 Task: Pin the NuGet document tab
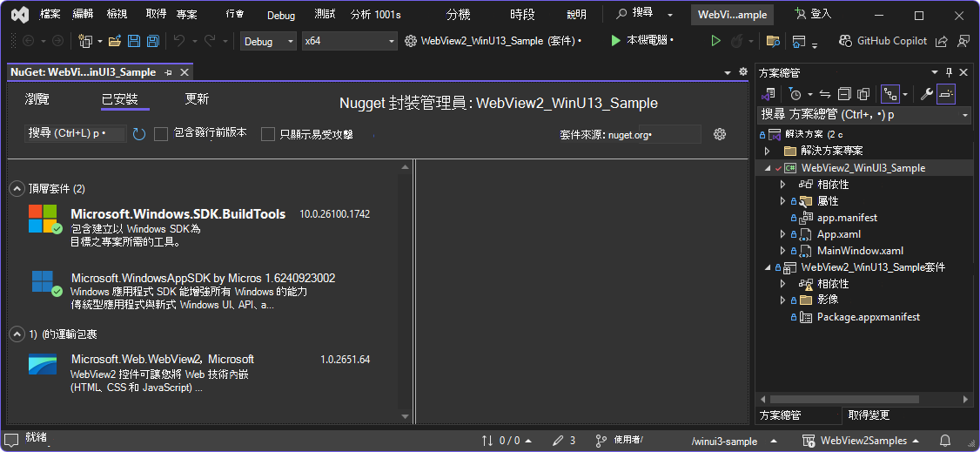point(168,72)
